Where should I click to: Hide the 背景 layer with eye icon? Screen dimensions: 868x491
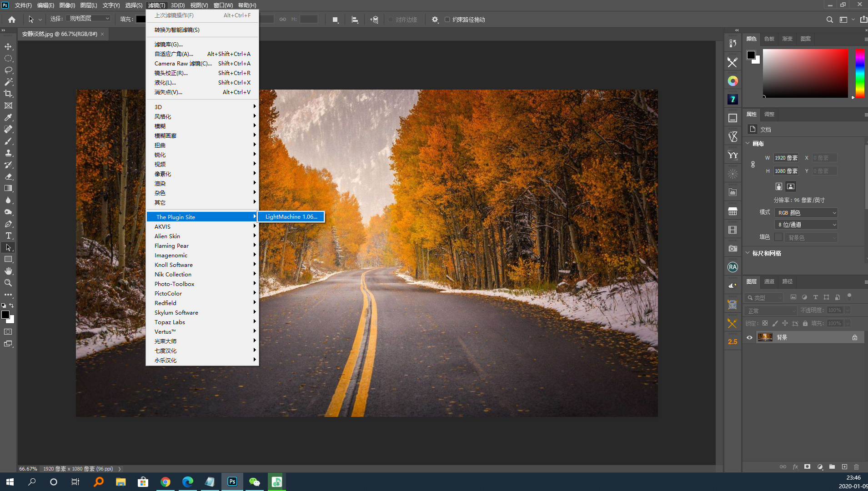pos(749,337)
